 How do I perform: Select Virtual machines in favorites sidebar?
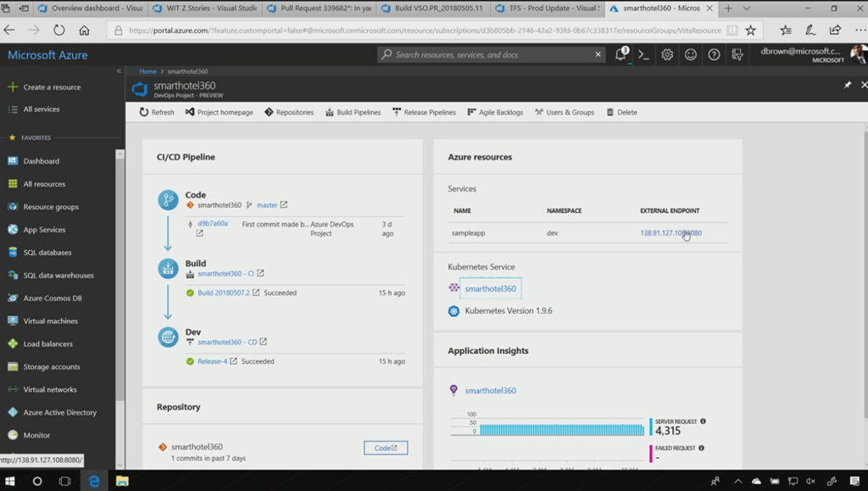(50, 321)
